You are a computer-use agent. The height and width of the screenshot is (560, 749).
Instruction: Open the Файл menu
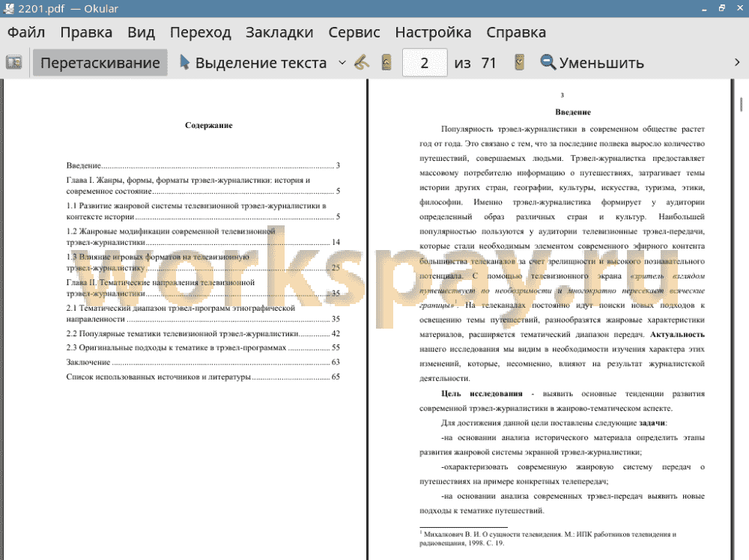(x=26, y=32)
